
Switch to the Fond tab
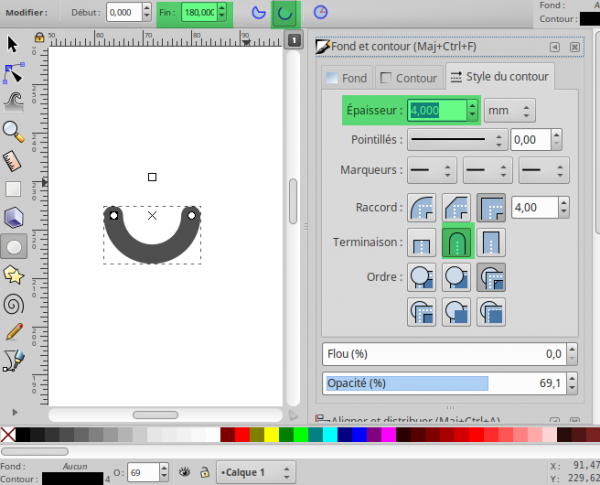point(347,78)
